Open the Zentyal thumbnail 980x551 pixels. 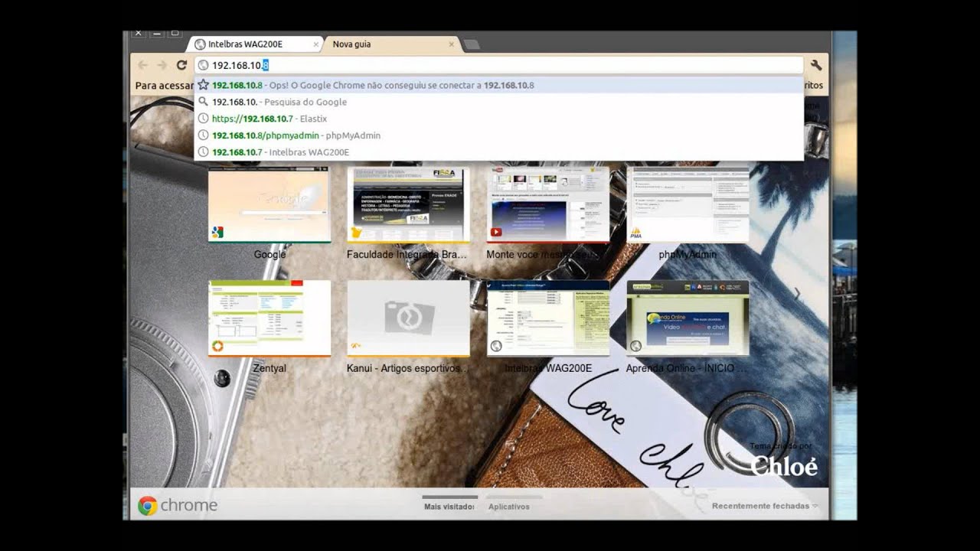(x=269, y=318)
